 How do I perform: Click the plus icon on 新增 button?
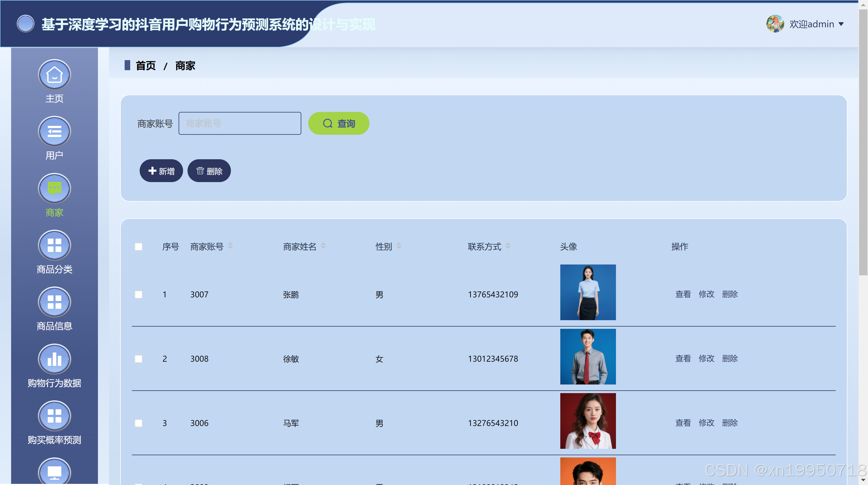[x=152, y=171]
